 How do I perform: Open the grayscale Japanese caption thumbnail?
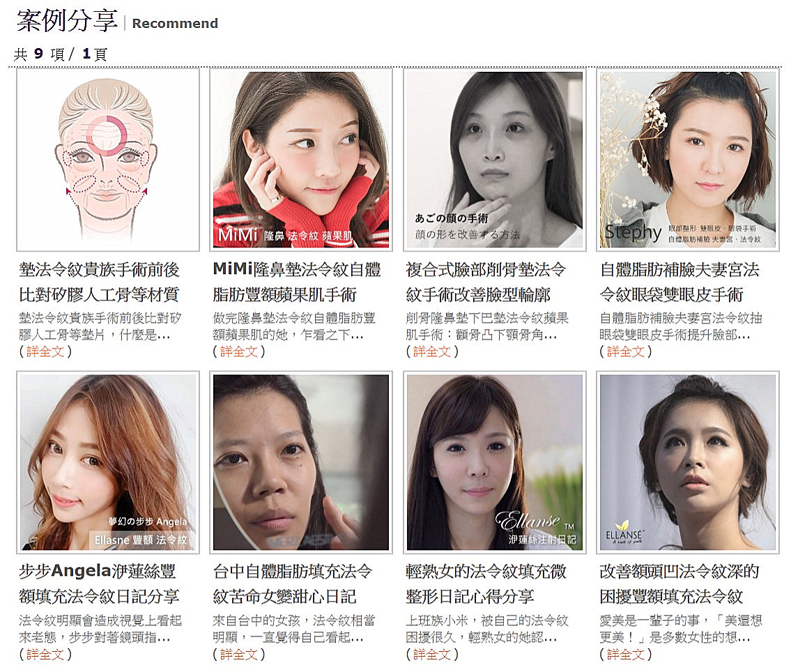(x=494, y=160)
